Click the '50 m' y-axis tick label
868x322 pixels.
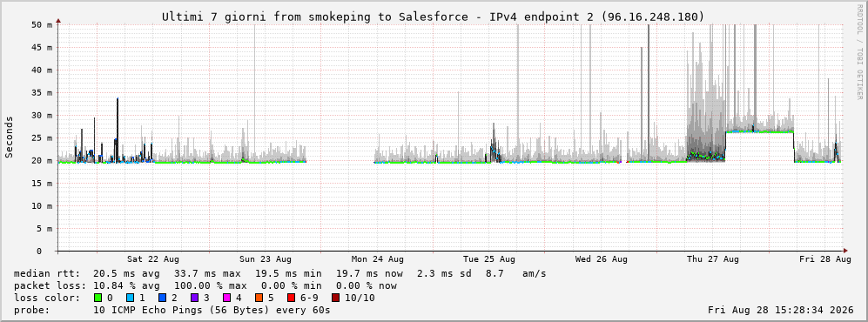pyautogui.click(x=42, y=25)
